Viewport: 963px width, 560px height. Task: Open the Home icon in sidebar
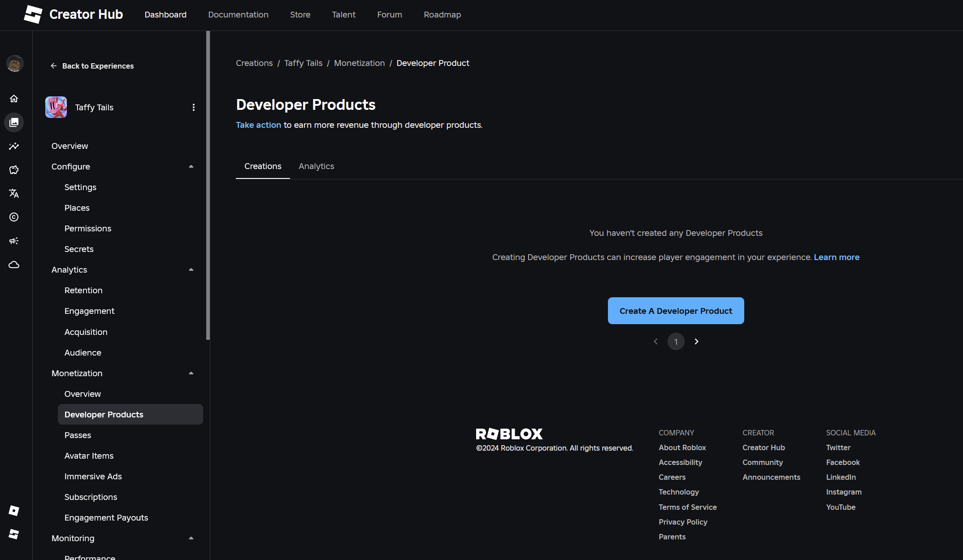[x=14, y=99]
